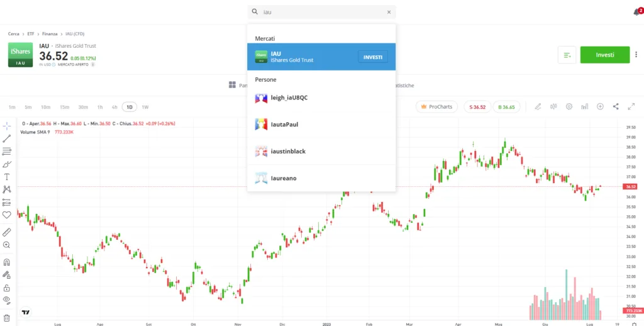644x326 pixels.
Task: Click the S 36.52 sell price button
Action: [x=477, y=107]
